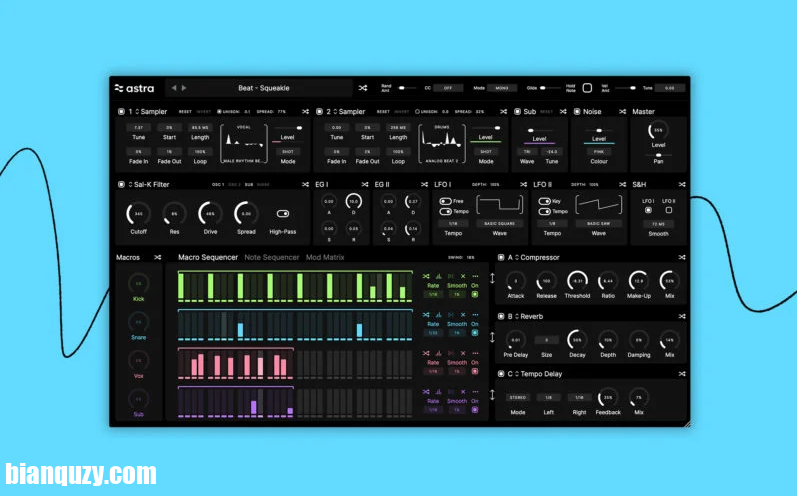Click the reorder arrow beside the Reverb
Viewport: 797px width, 496px height.
(492, 337)
